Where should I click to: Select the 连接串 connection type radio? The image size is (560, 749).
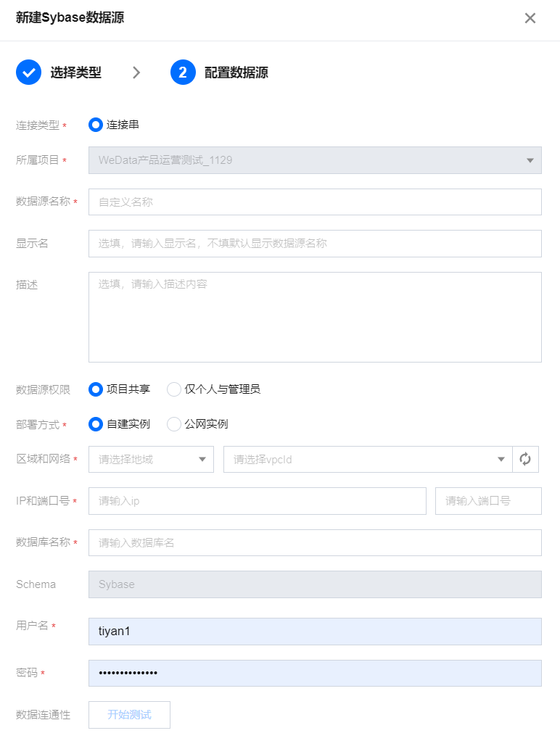click(x=96, y=125)
